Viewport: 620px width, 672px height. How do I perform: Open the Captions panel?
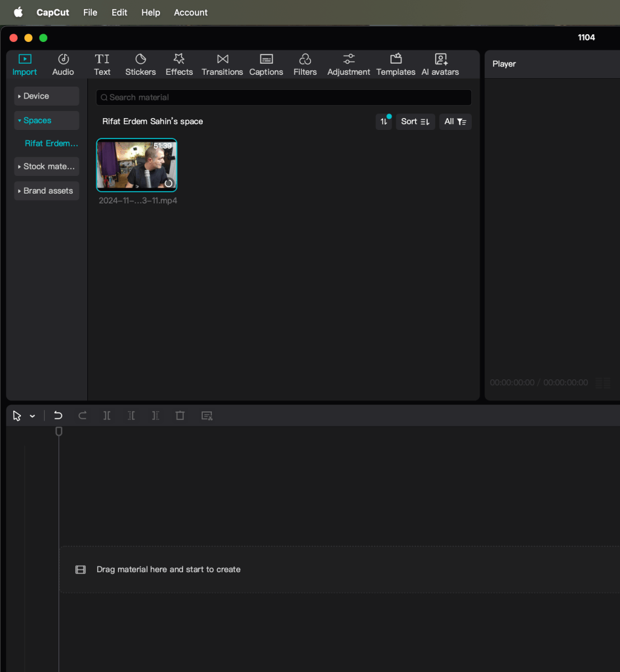(266, 65)
